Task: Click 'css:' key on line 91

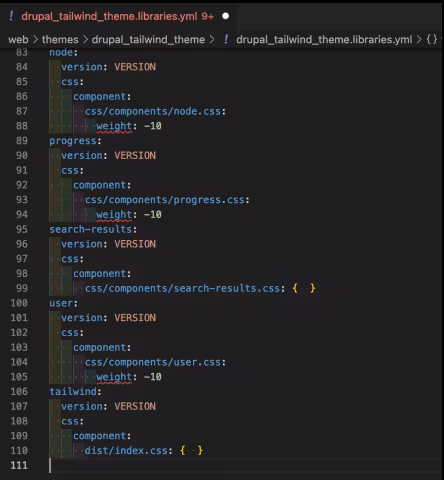Action: tap(72, 170)
